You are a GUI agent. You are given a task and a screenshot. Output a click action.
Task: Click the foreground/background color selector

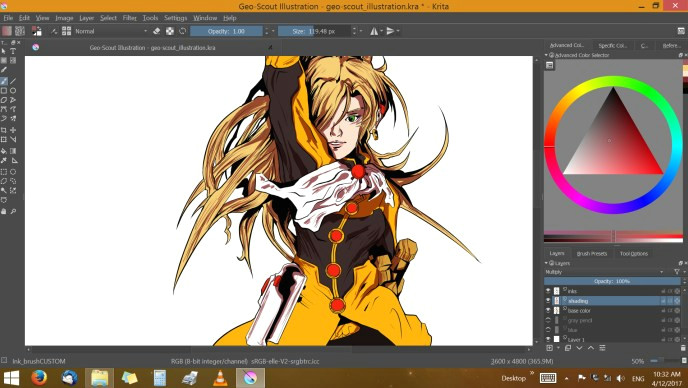click(37, 31)
